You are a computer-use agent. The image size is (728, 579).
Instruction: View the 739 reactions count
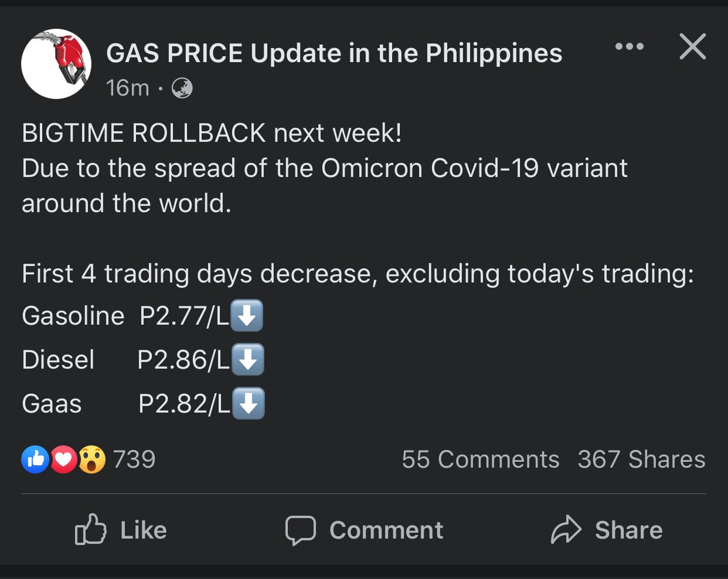point(134,459)
